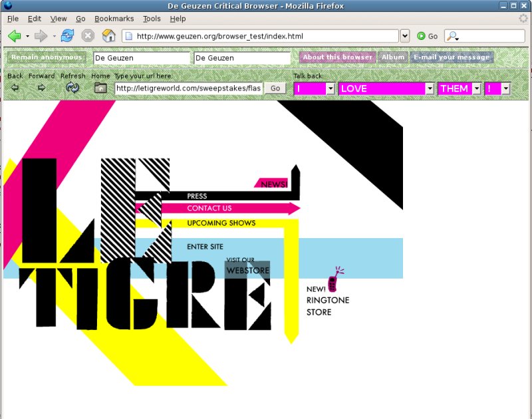The width and height of the screenshot is (532, 419).
Task: Open the View menu
Action: tap(59, 19)
